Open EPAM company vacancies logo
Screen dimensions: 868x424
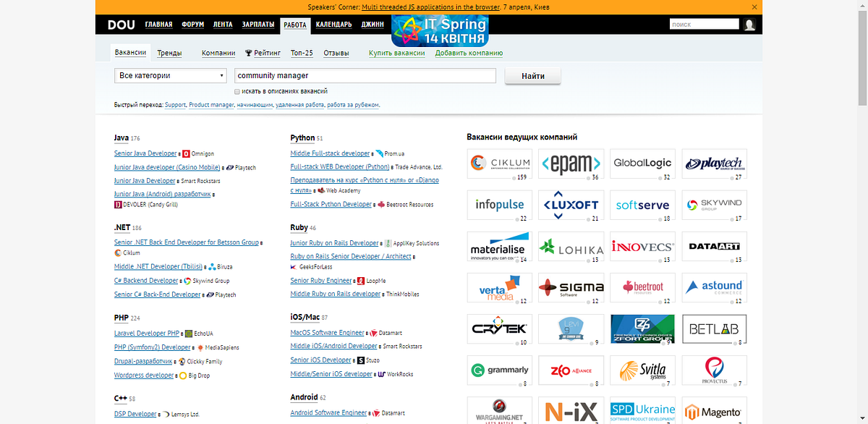pos(571,164)
